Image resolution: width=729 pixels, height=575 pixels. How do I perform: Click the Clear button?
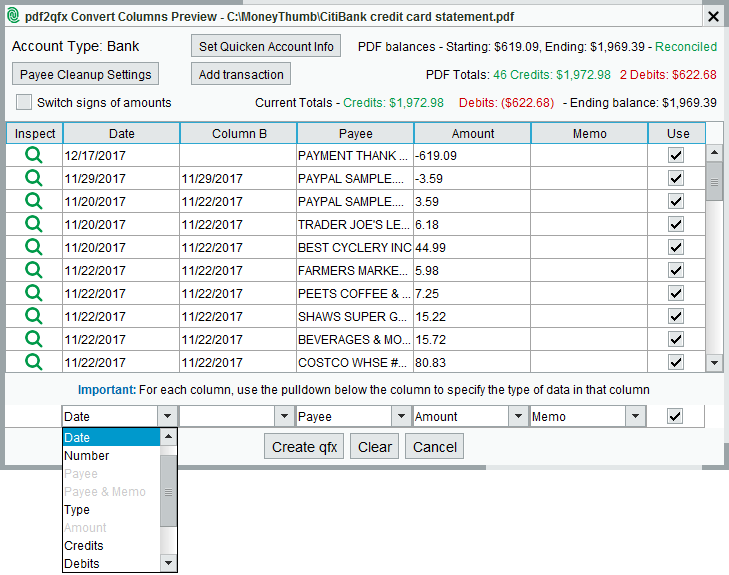pyautogui.click(x=375, y=447)
